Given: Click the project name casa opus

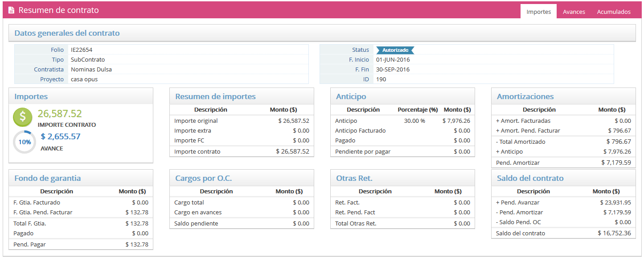Looking at the screenshot, I should [x=84, y=79].
